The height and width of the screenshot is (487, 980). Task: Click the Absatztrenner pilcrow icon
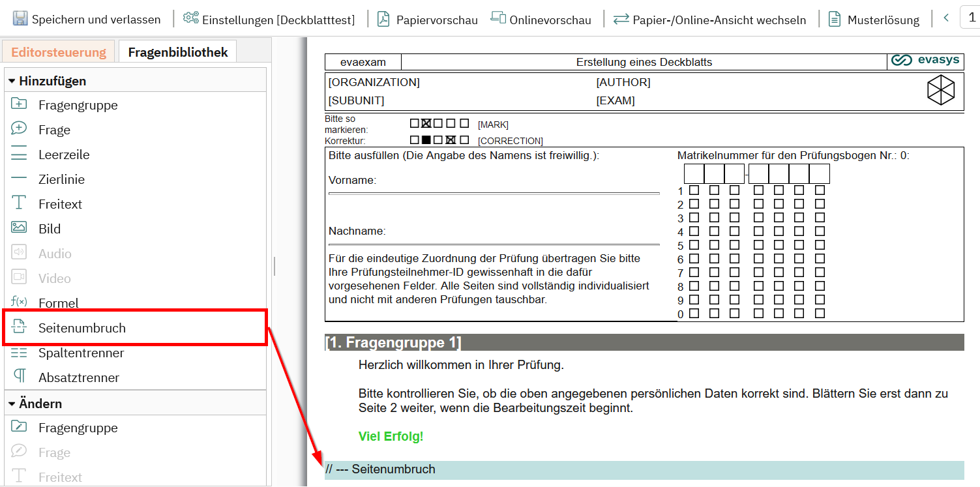click(19, 377)
